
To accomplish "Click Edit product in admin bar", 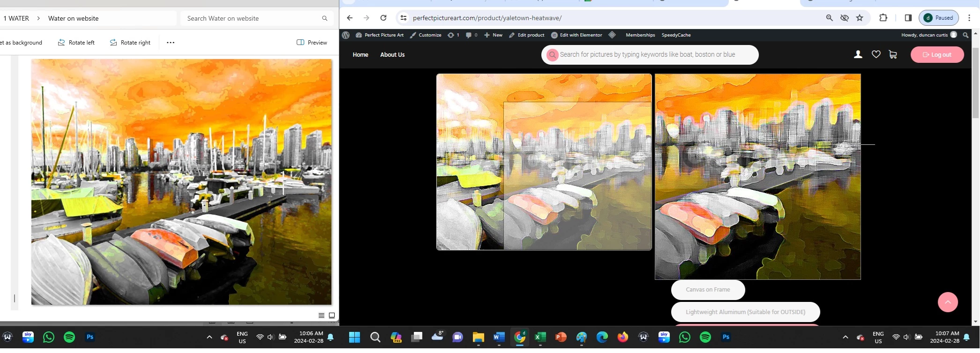I will pyautogui.click(x=527, y=35).
